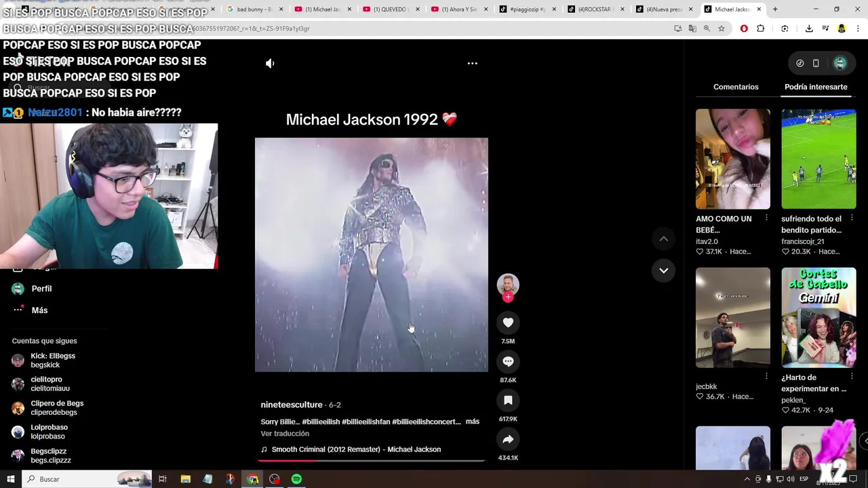Follow creator via red plus badge
The height and width of the screenshot is (488, 868).
[x=508, y=297]
